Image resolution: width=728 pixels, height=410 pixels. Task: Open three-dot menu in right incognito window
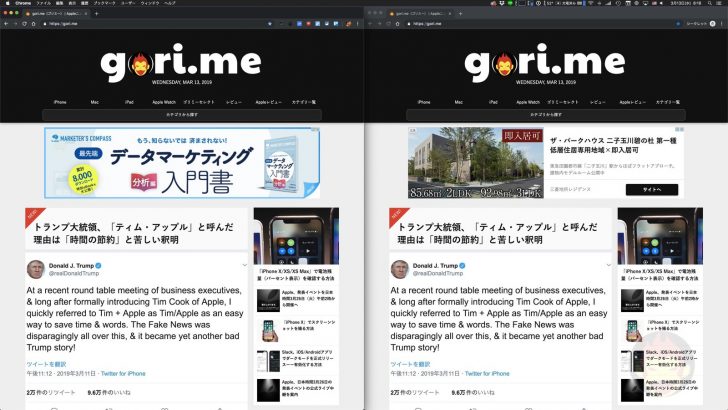(722, 23)
